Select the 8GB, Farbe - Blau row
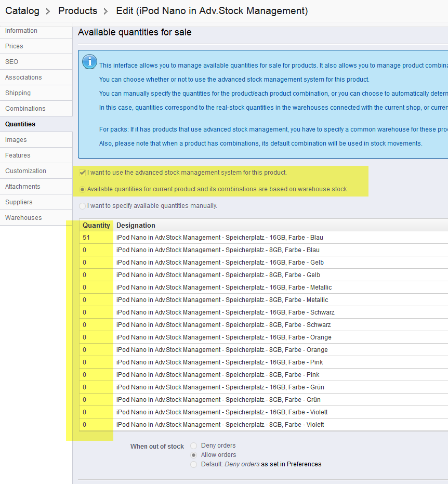448x484 pixels. click(x=263, y=250)
